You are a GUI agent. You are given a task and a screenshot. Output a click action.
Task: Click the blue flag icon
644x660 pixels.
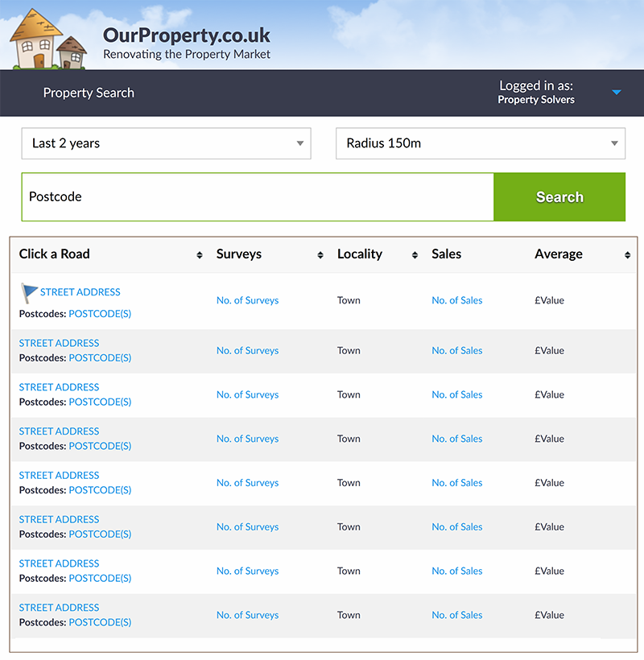pos(29,292)
